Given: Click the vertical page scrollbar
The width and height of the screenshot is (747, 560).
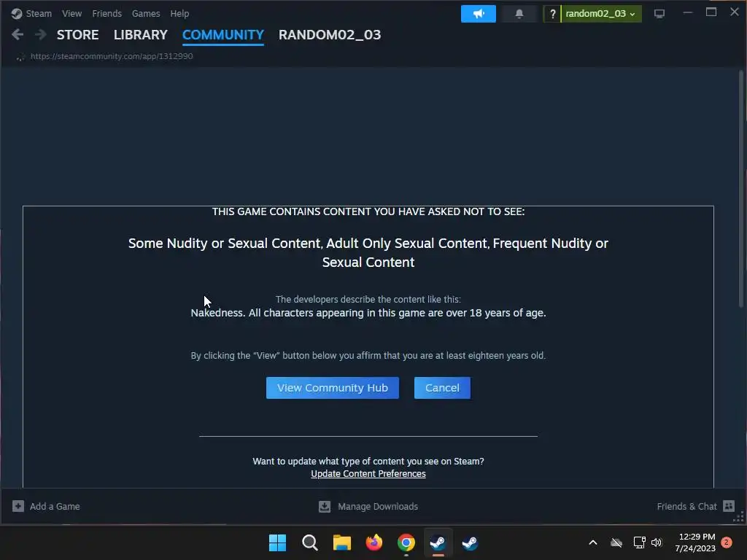Looking at the screenshot, I should click(x=741, y=189).
